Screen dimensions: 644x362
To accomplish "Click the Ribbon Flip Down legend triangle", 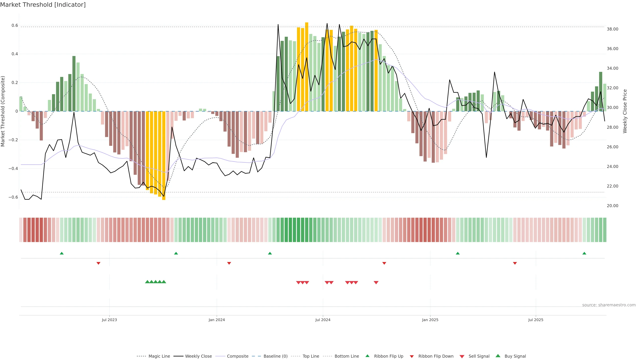I will coord(412,356).
